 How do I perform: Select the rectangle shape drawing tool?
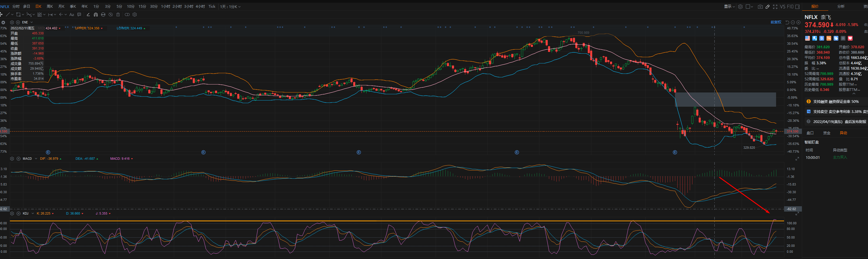tap(18, 15)
